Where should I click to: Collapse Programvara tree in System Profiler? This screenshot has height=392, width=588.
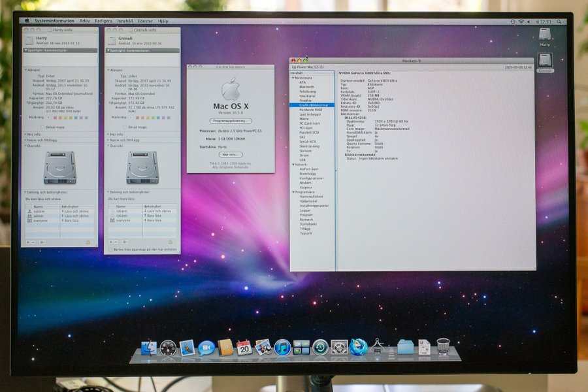pyautogui.click(x=293, y=192)
